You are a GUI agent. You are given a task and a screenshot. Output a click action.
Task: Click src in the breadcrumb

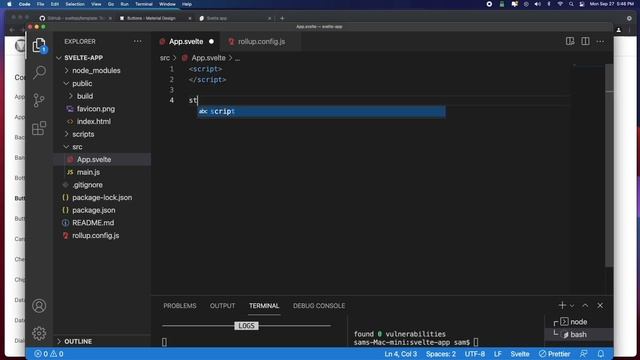coord(164,58)
